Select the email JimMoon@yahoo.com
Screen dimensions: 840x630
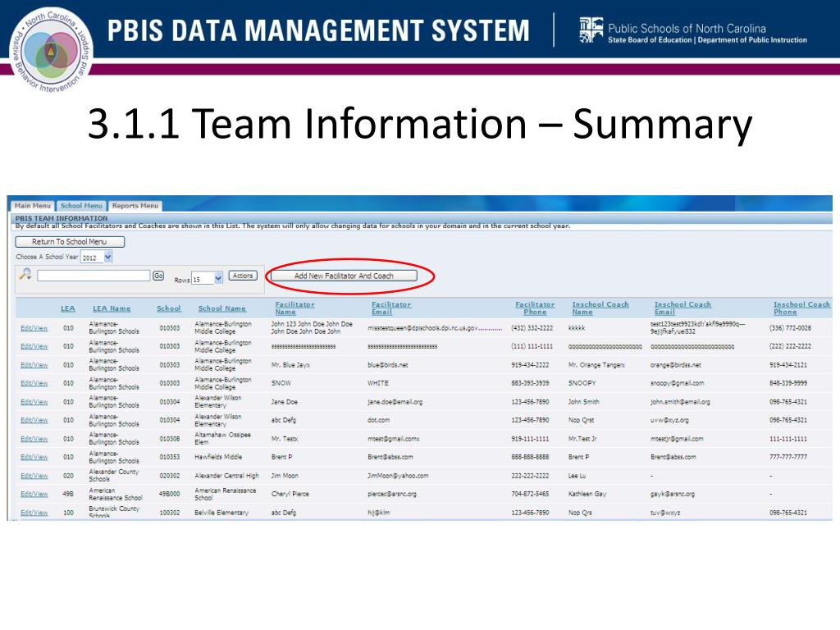[398, 476]
